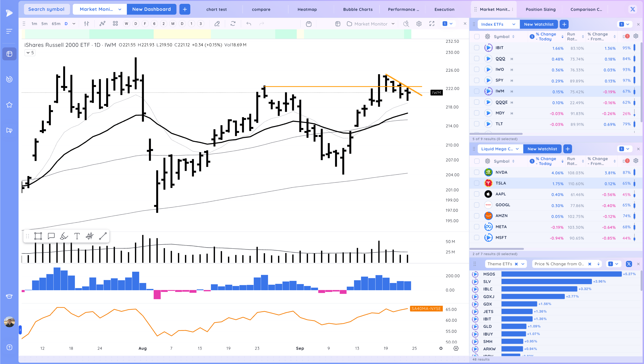Viewport: 644px width, 364px height.
Task: Click the Search symbol input field
Action: click(x=47, y=9)
